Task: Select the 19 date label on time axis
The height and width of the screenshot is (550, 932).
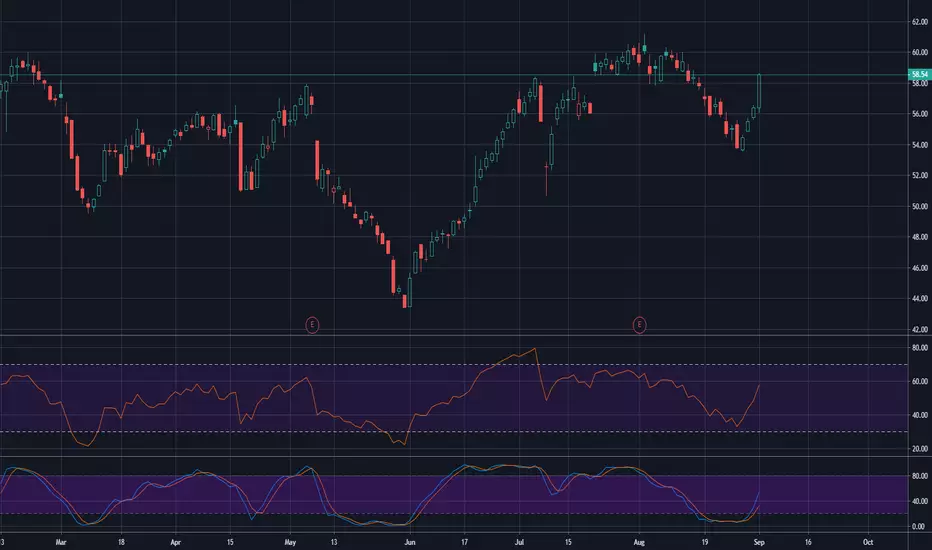Action: (x=704, y=542)
